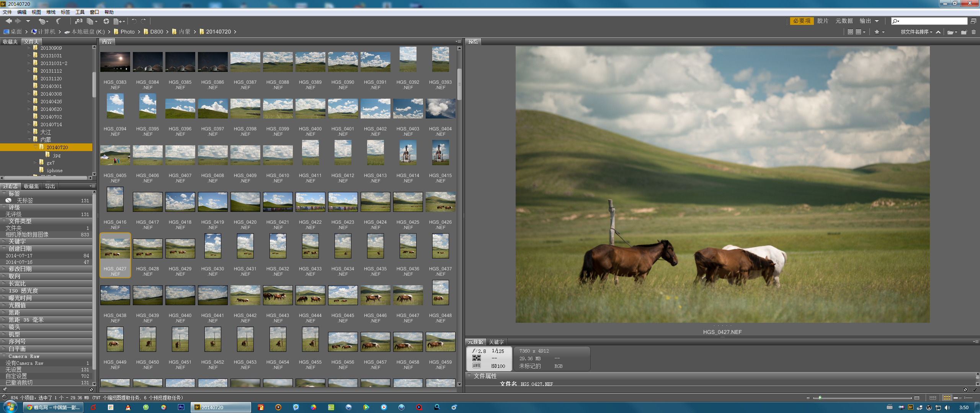The width and height of the screenshot is (980, 413).
Task: Switch to the 收藏夹 panel tab
Action: click(x=10, y=42)
